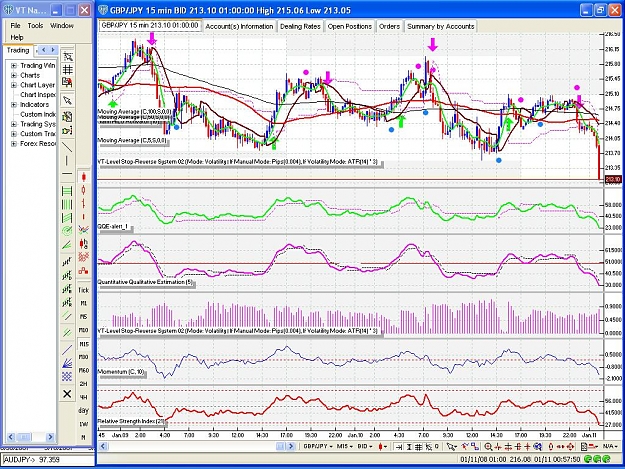Switch to Summary by Accounts tab
The image size is (625, 469).
click(x=440, y=26)
